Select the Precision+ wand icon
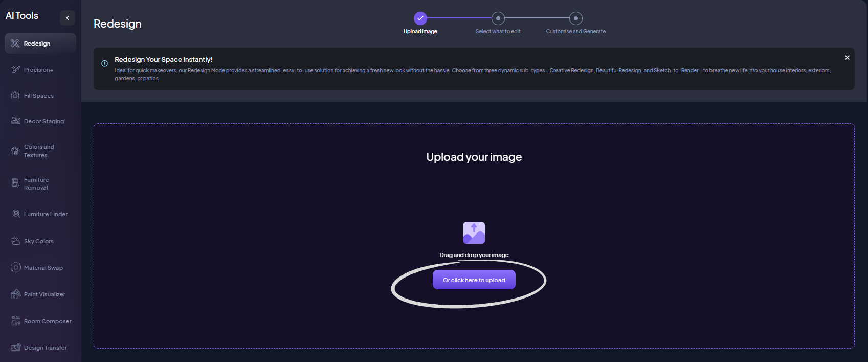The width and height of the screenshot is (868, 362). 15,70
